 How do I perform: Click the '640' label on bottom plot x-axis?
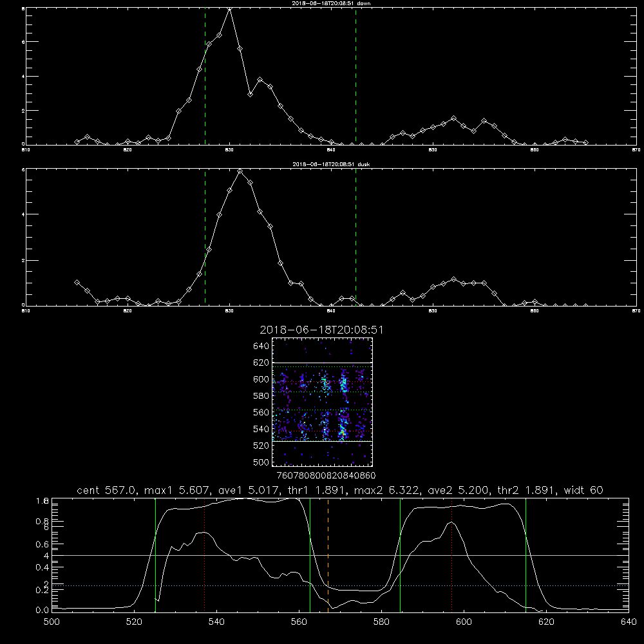[629, 622]
